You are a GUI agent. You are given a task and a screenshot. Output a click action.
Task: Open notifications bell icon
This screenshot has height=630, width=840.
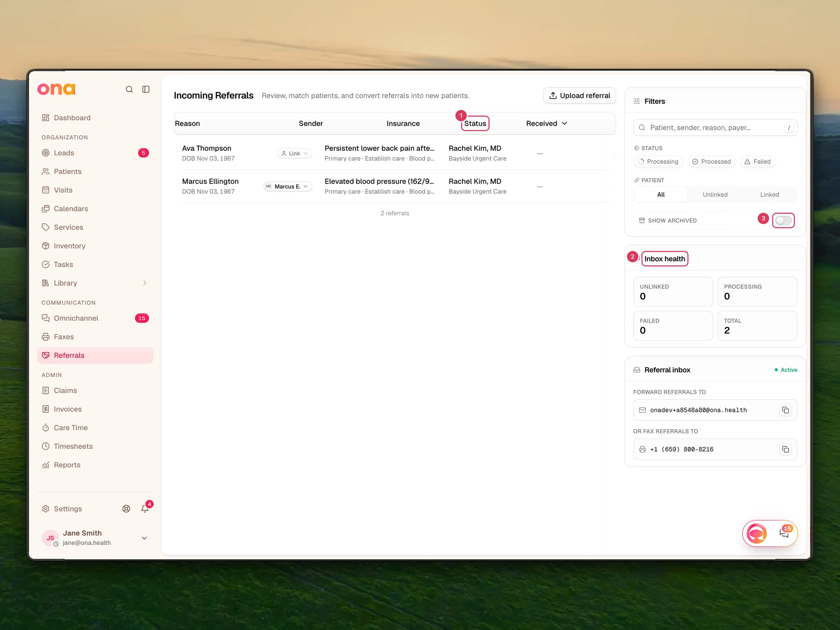pos(145,509)
